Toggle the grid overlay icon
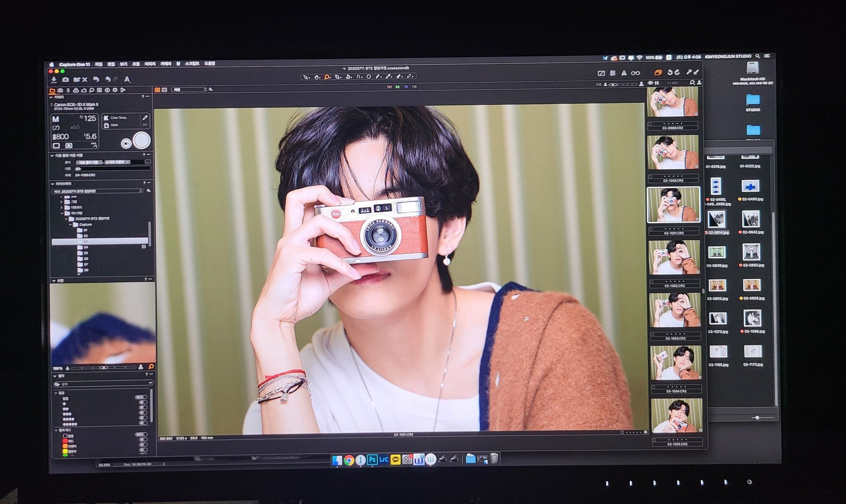This screenshot has width=846, height=504. [x=613, y=73]
